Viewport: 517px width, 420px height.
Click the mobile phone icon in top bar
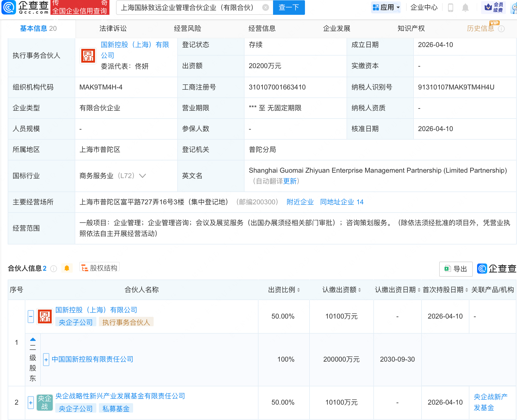(x=451, y=8)
